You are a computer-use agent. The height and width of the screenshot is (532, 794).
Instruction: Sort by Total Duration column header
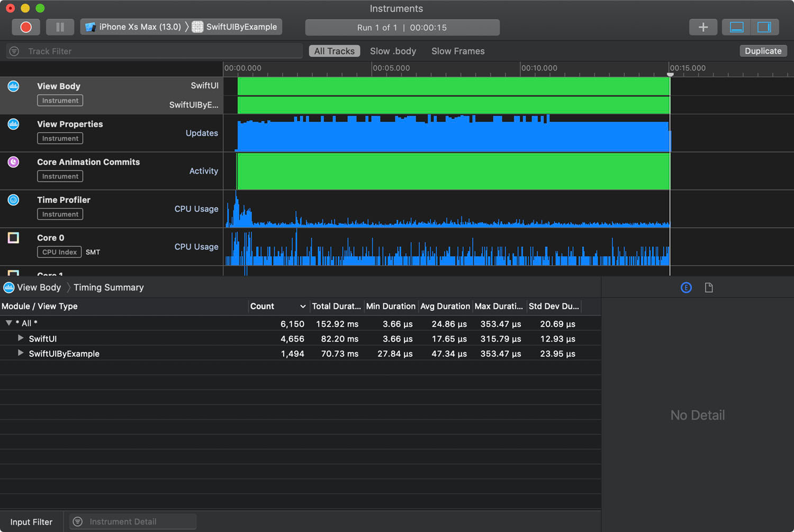(x=337, y=306)
